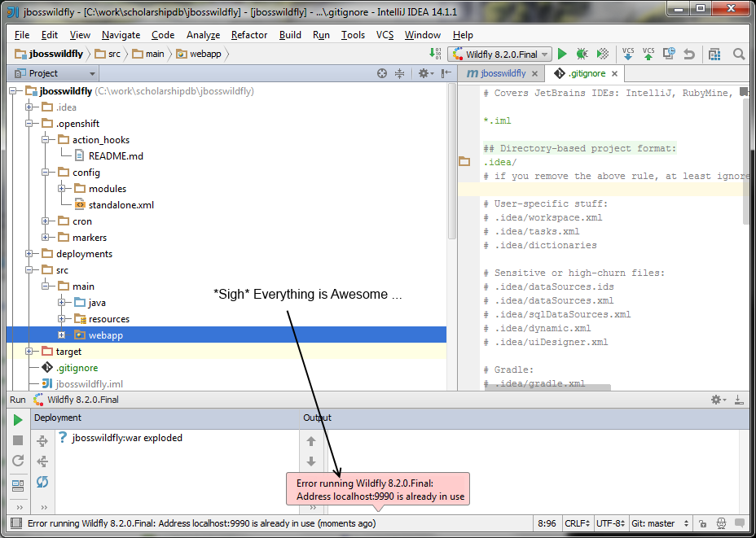Click the deploy arrows icon in Deployment
The image size is (756, 538).
pos(42,440)
